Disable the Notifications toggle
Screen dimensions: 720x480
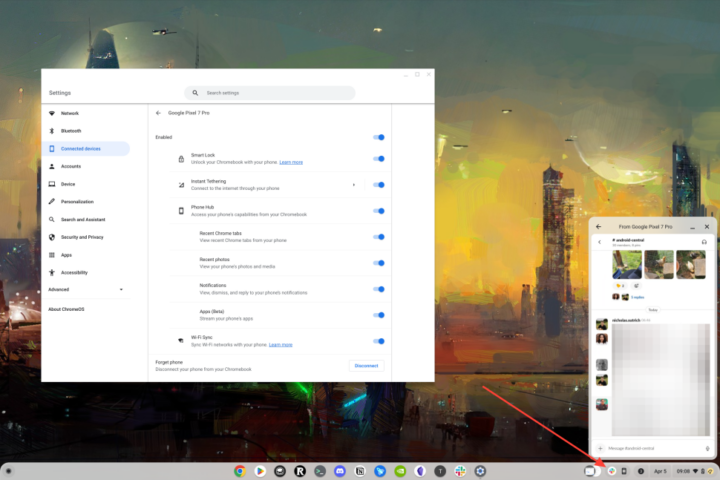(378, 289)
